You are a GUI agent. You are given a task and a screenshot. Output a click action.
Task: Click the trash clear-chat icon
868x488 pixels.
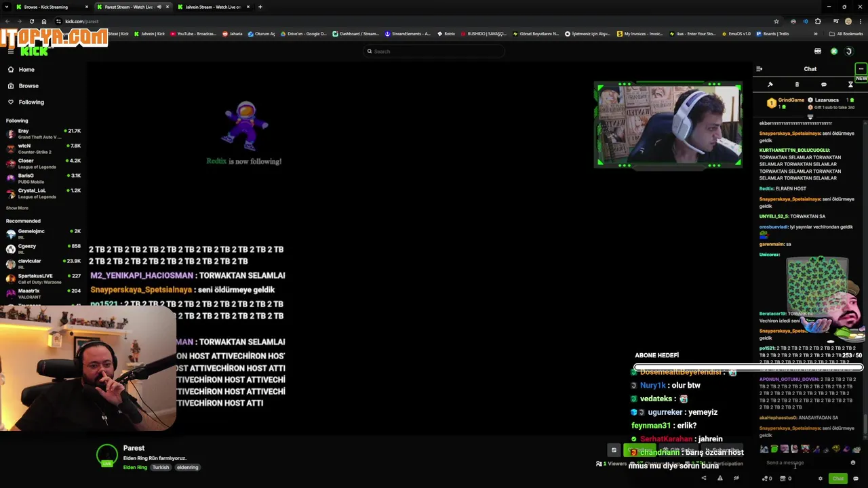coord(797,85)
